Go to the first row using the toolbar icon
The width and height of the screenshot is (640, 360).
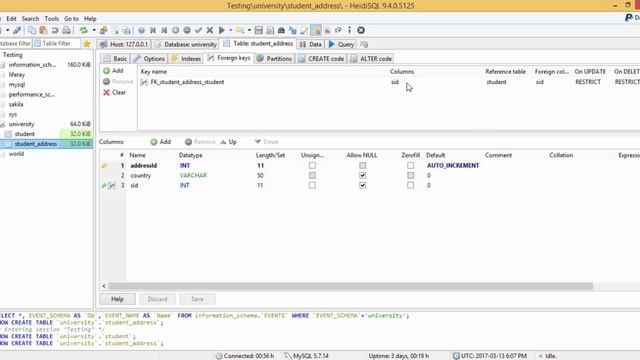[153, 30]
